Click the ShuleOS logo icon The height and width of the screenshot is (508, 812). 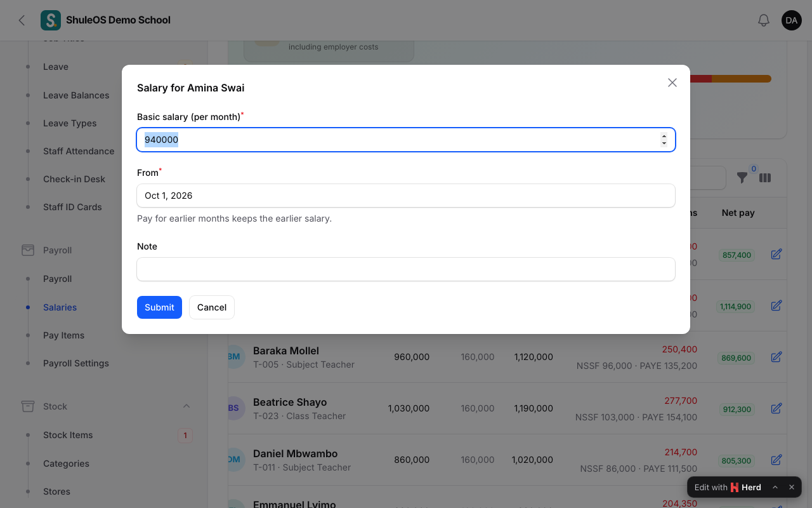[51, 20]
